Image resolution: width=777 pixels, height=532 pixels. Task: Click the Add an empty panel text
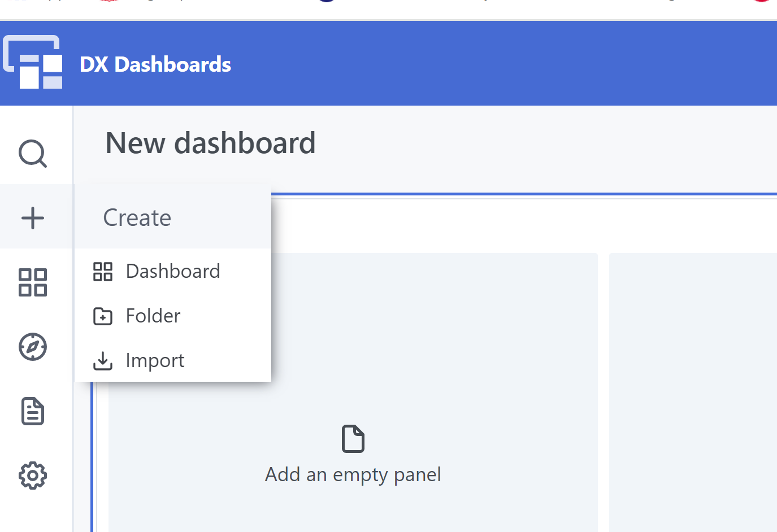tap(353, 474)
